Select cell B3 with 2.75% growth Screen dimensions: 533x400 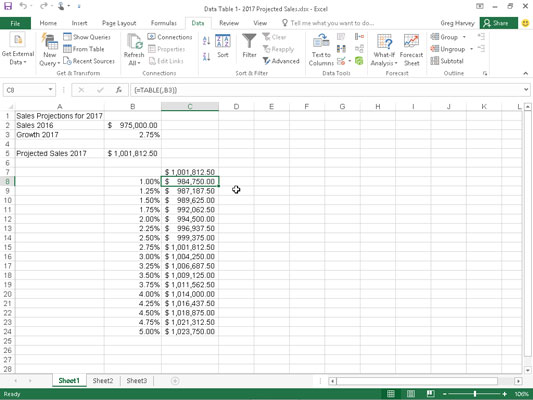tap(133, 135)
